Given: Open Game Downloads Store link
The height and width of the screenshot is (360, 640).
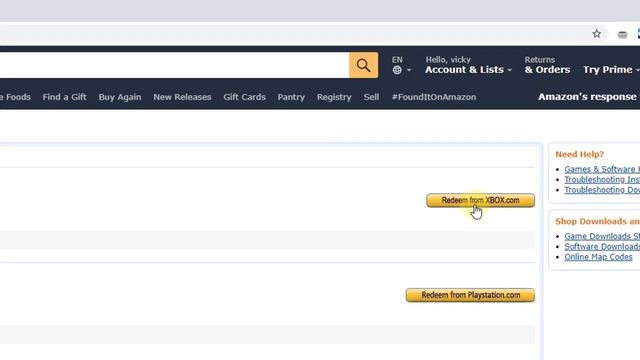Looking at the screenshot, I should coord(602,236).
